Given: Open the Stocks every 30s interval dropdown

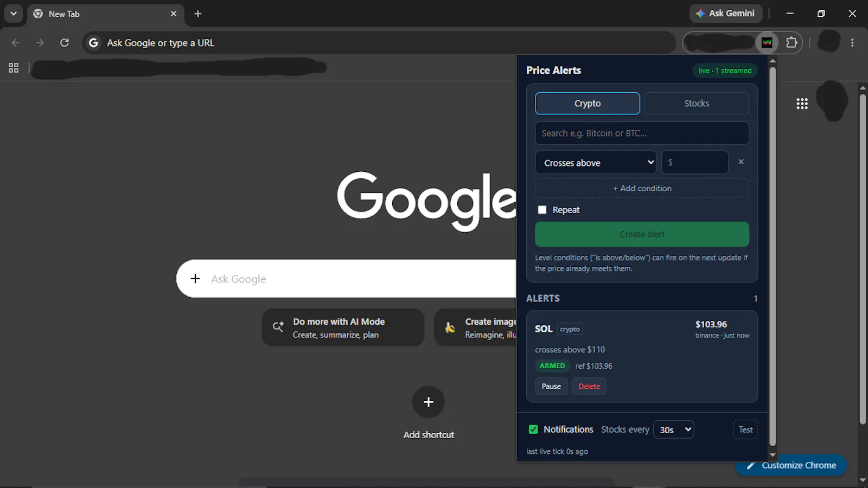Looking at the screenshot, I should pyautogui.click(x=673, y=429).
